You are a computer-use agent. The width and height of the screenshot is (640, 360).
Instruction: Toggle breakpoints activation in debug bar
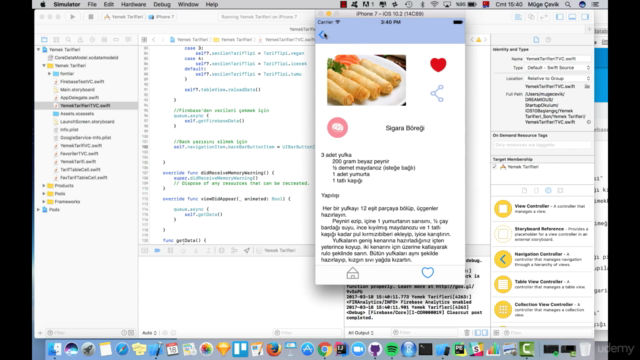click(158, 251)
